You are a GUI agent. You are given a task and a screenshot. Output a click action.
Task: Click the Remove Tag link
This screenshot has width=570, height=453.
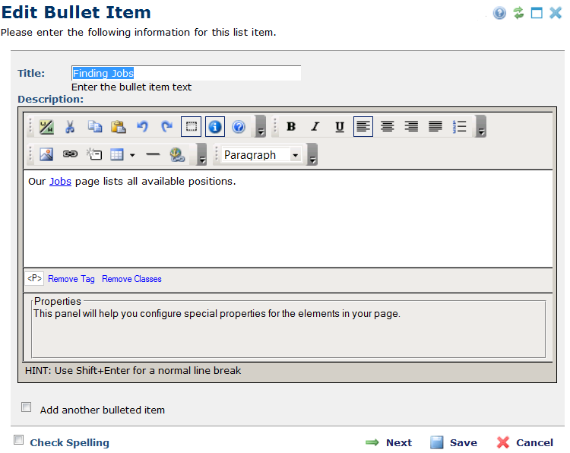pyautogui.click(x=71, y=279)
